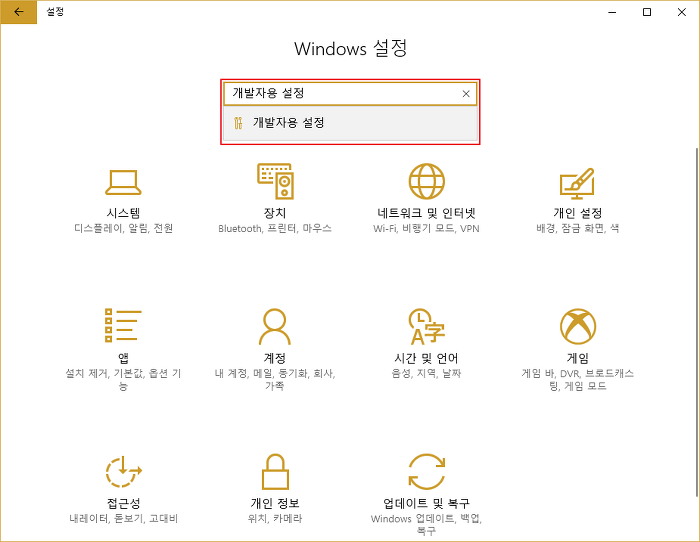Click the 접근성 label
Image resolution: width=700 pixels, height=542 pixels.
(124, 503)
